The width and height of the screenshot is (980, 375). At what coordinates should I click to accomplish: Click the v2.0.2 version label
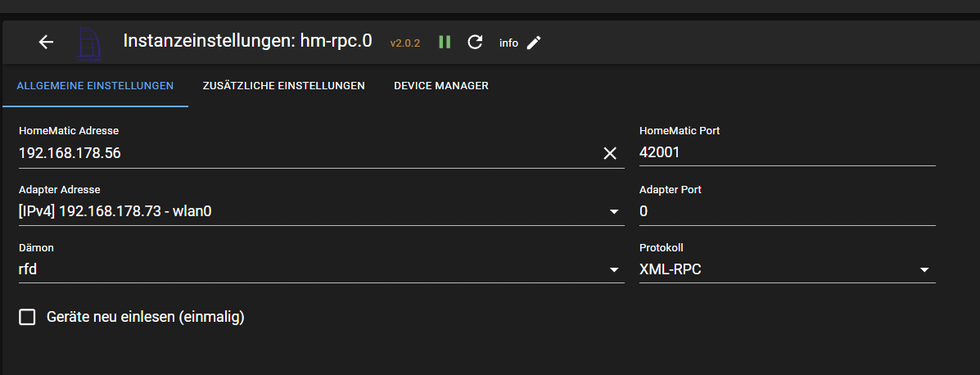[x=404, y=43]
